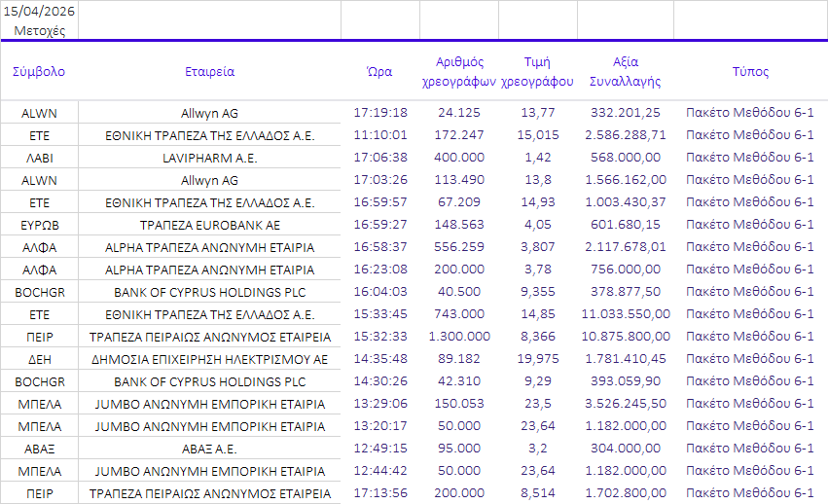Select the time cell 13:20:17
Viewport: 828px width, 504px height.
(380, 425)
